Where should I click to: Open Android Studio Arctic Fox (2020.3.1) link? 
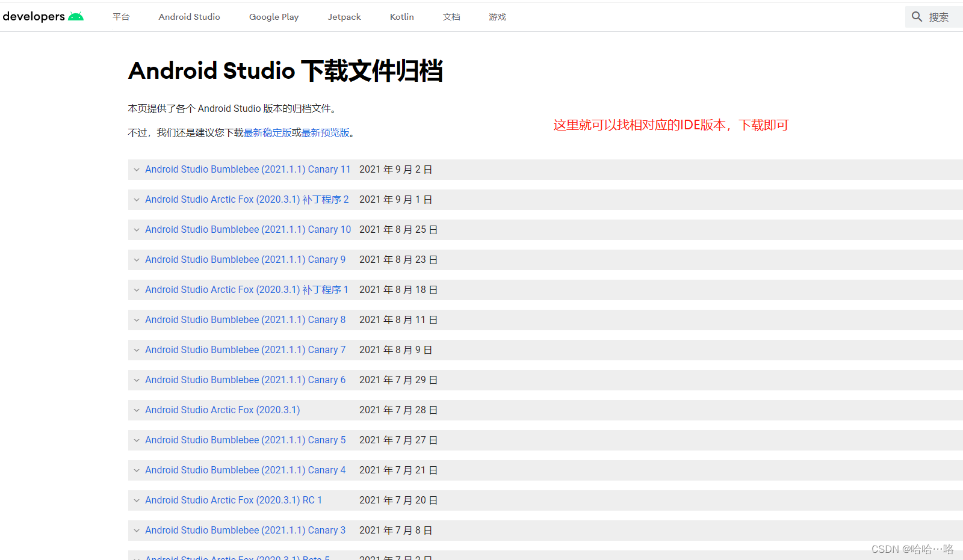pyautogui.click(x=223, y=410)
